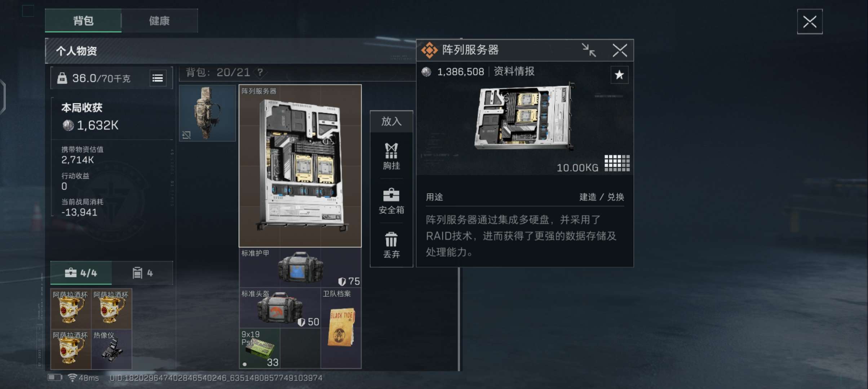This screenshot has width=868, height=389.
Task: Select the 标准头盔 helmet item
Action: point(280,308)
